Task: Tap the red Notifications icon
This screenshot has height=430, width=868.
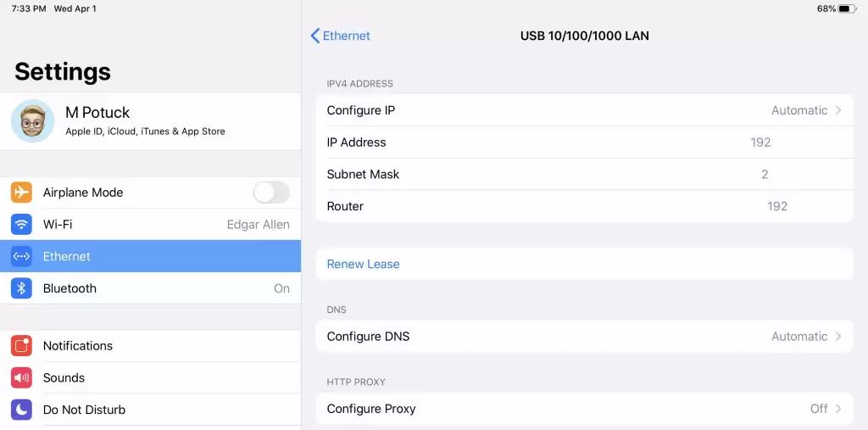Action: click(21, 346)
